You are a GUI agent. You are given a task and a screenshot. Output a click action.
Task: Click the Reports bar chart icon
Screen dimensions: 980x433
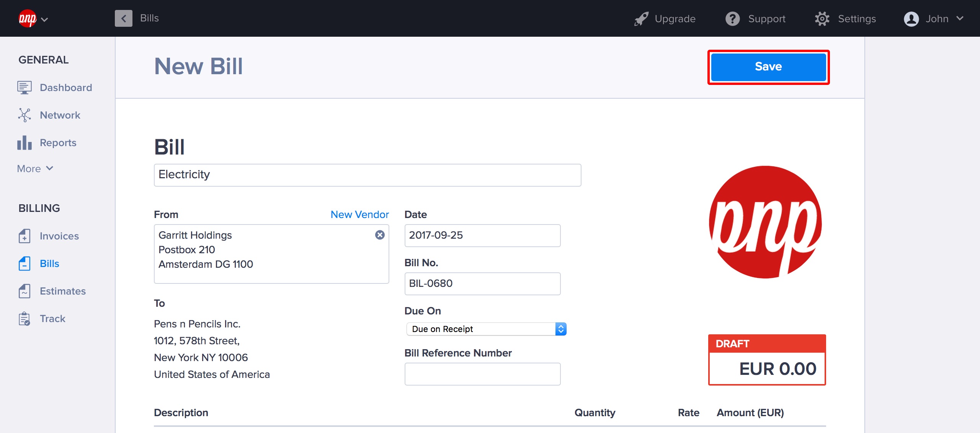coord(24,143)
